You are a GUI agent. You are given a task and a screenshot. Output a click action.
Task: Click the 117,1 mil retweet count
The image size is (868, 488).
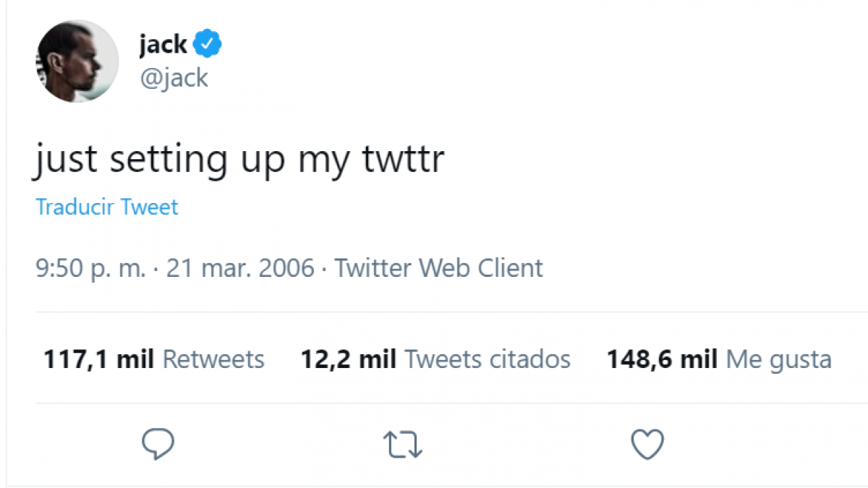[x=100, y=359]
